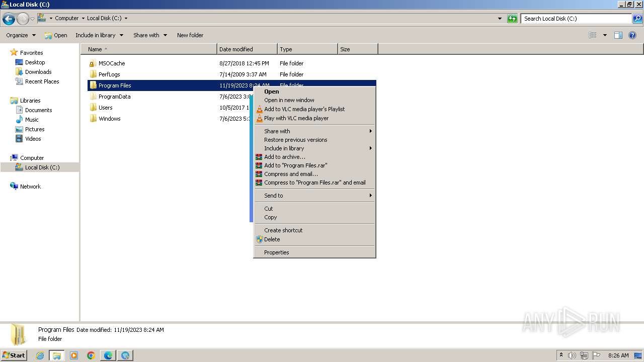644x362 pixels.
Task: Choose Cut from the context menu
Action: pos(315,209)
